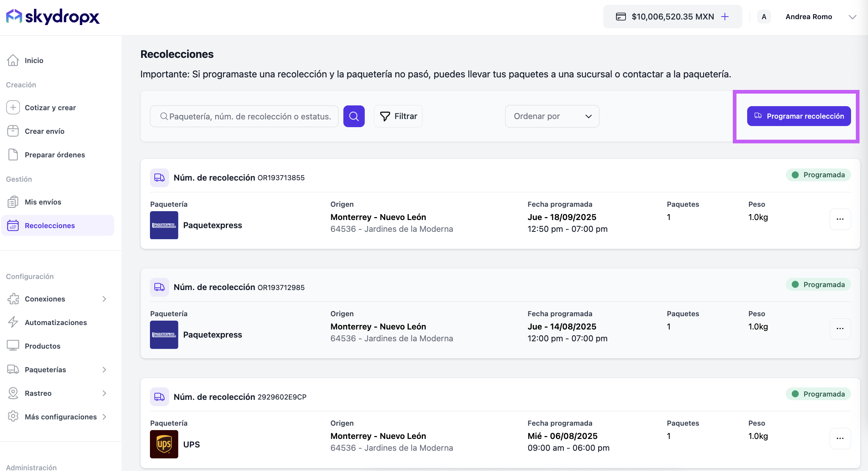
Task: Open the Ordenar por dropdown
Action: pyautogui.click(x=552, y=116)
